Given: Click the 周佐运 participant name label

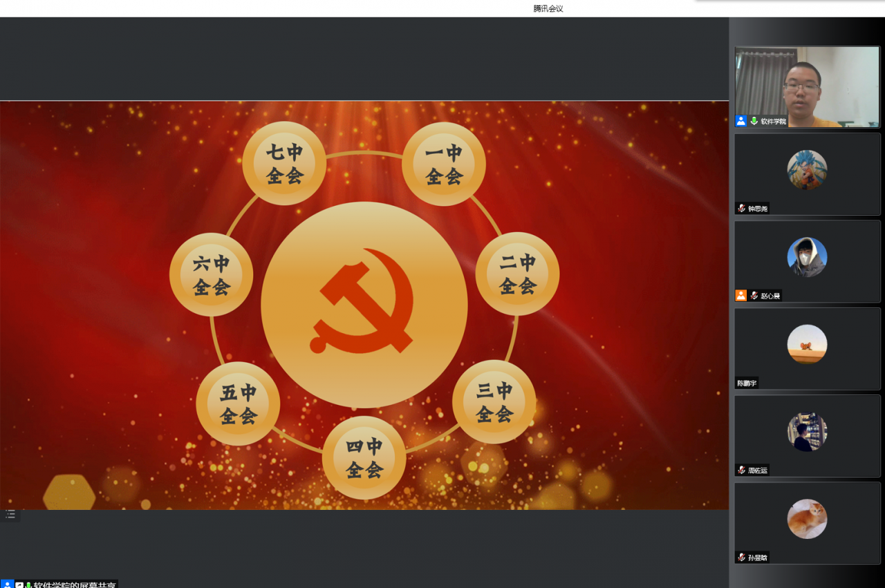Looking at the screenshot, I should (758, 470).
